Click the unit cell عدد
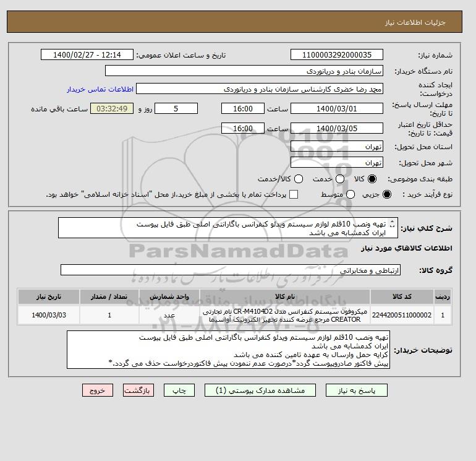 169,315
